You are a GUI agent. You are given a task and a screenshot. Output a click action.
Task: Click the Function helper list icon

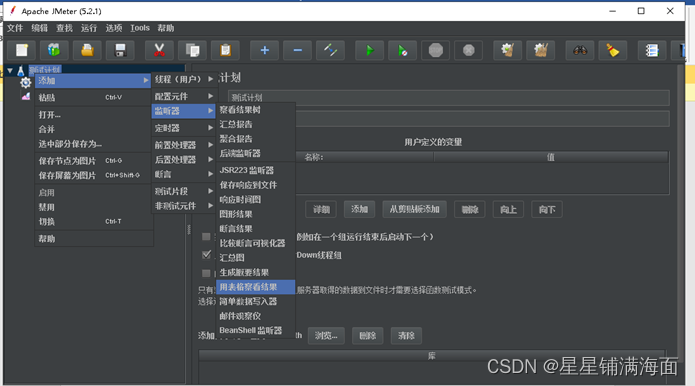pyautogui.click(x=652, y=51)
